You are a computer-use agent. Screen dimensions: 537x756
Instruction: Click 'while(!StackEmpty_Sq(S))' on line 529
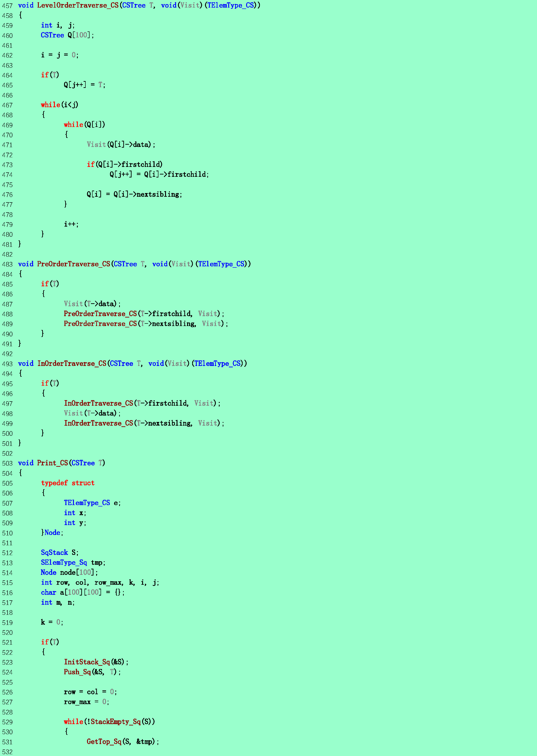[x=110, y=722]
